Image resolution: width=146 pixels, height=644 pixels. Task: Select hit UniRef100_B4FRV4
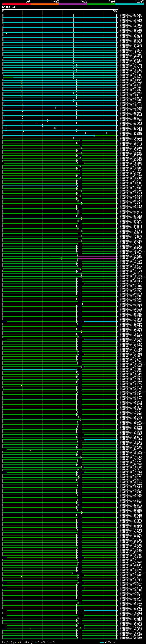pos(131,65)
